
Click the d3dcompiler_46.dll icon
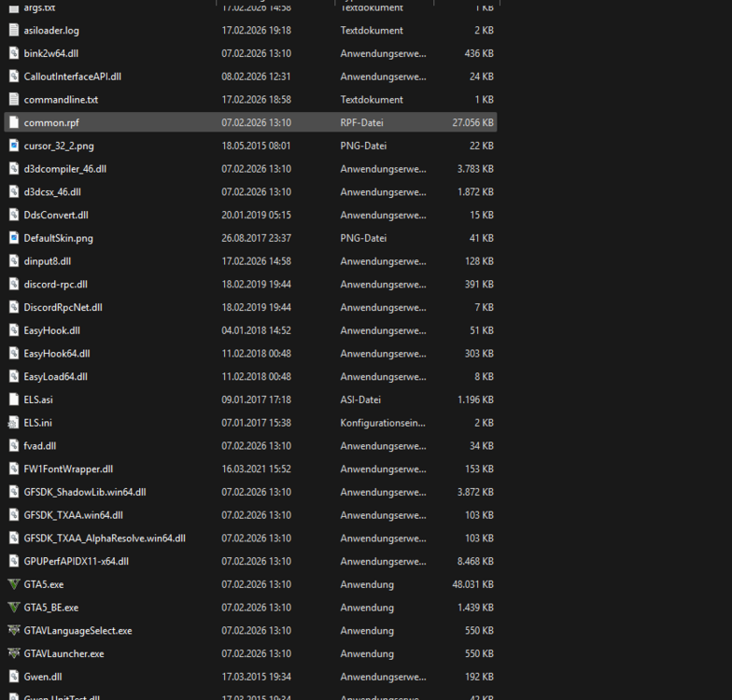click(x=14, y=169)
